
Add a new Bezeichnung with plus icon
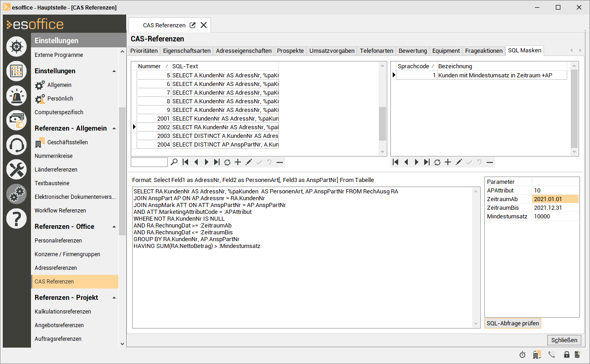click(x=448, y=162)
